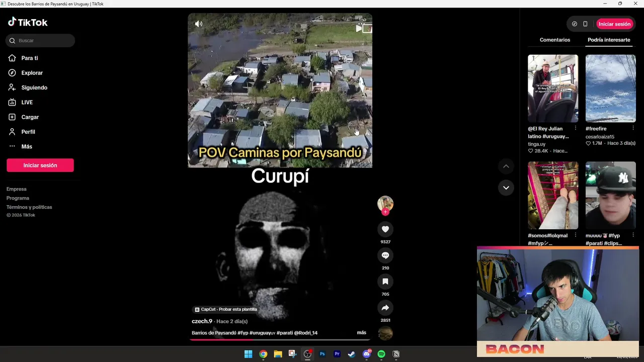
Task: Open the Windows Start menu
Action: [x=249, y=354]
